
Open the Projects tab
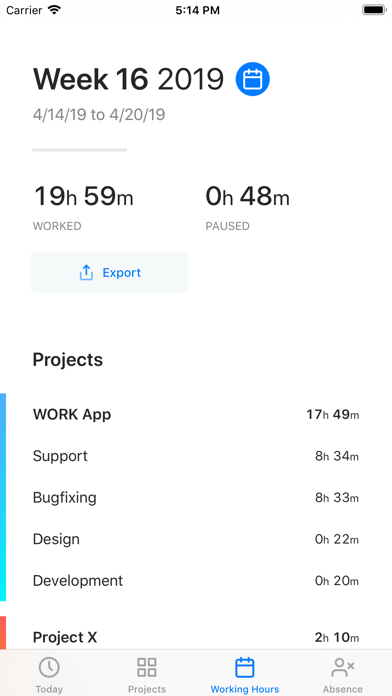pos(147,675)
